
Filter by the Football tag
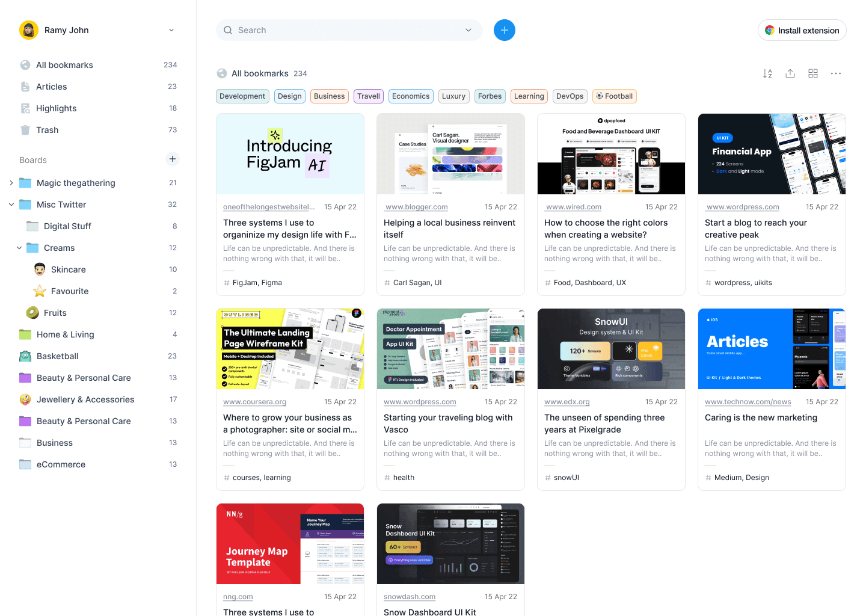point(615,96)
